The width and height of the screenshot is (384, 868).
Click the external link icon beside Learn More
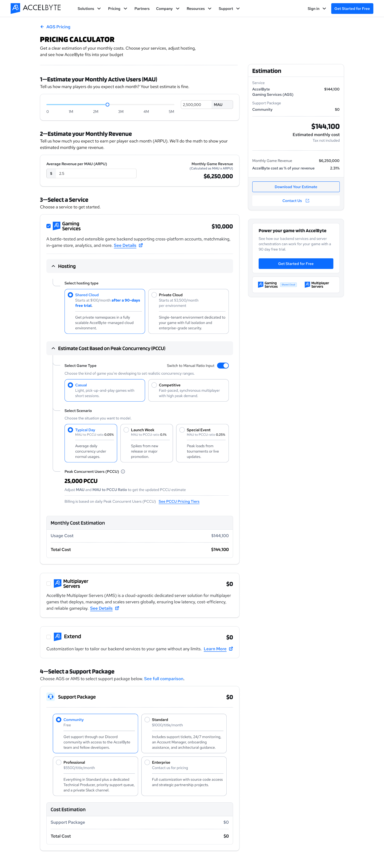231,649
